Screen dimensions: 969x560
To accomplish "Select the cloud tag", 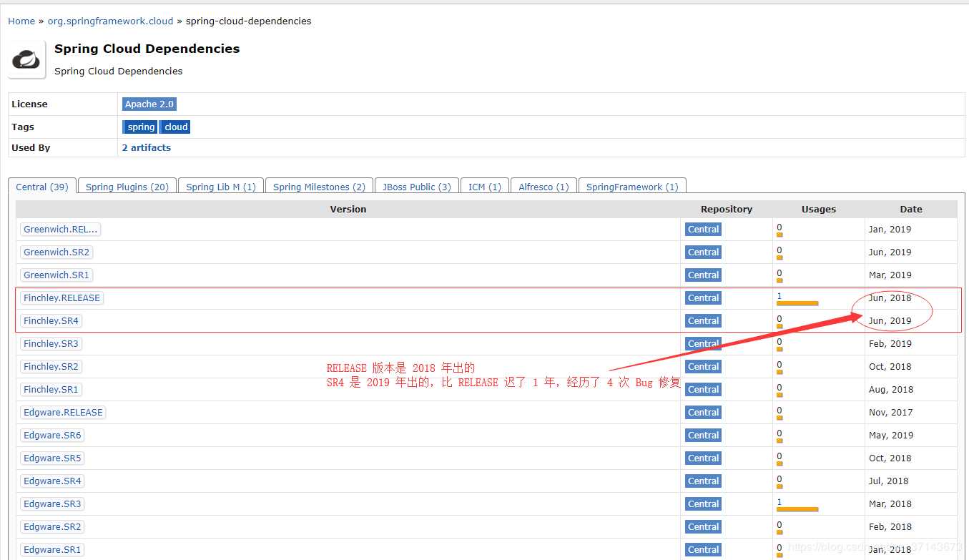I will coord(175,127).
